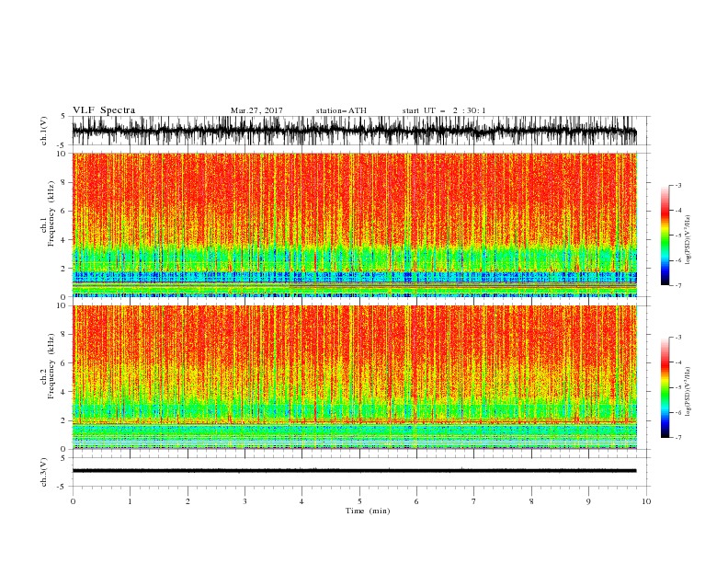Click the "VLF Spectra" title text
Screen dimensions: 728x563
click(x=104, y=110)
